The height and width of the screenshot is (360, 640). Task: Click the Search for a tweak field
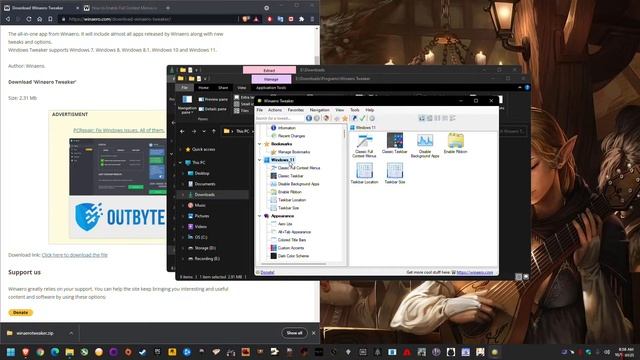280,118
